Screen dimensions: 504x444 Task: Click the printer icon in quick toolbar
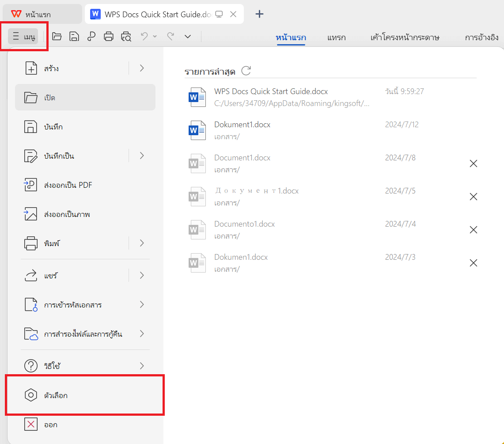coord(109,36)
